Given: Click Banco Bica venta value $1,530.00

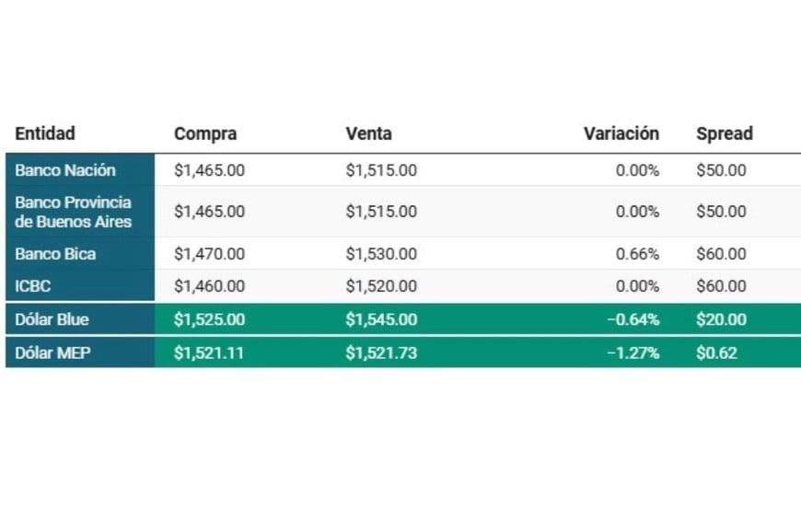Looking at the screenshot, I should click(x=381, y=254).
